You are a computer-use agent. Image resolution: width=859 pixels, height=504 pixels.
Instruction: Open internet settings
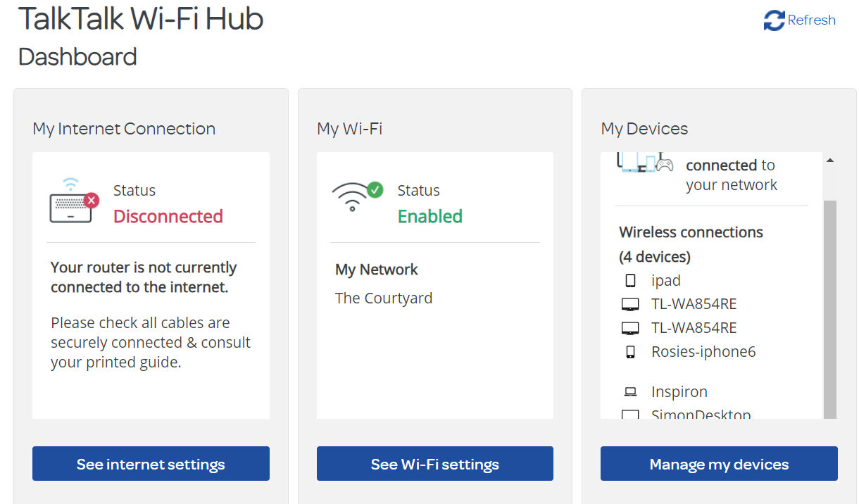[x=151, y=463]
